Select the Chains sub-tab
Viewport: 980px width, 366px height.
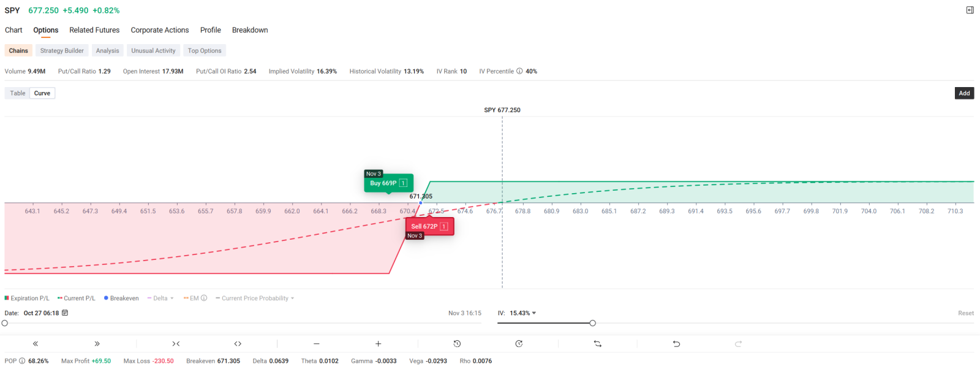pyautogui.click(x=18, y=51)
